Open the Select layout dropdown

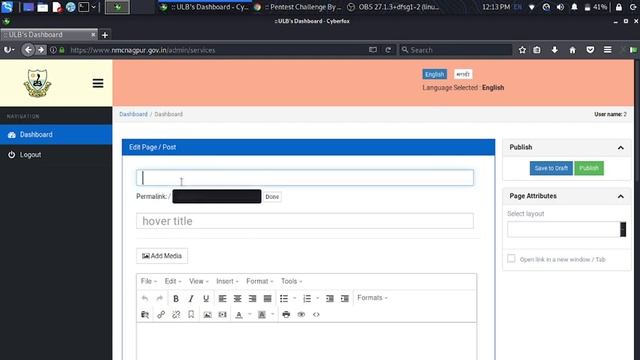click(567, 229)
